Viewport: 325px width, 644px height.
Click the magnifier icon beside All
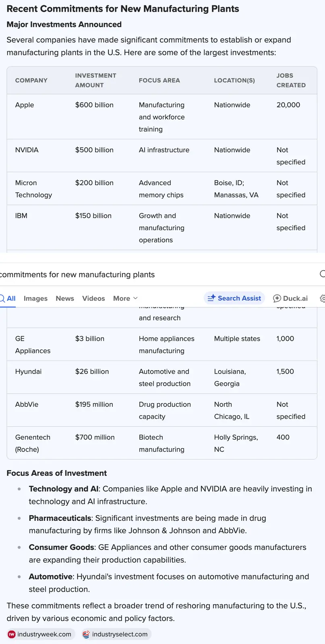pyautogui.click(x=2, y=298)
